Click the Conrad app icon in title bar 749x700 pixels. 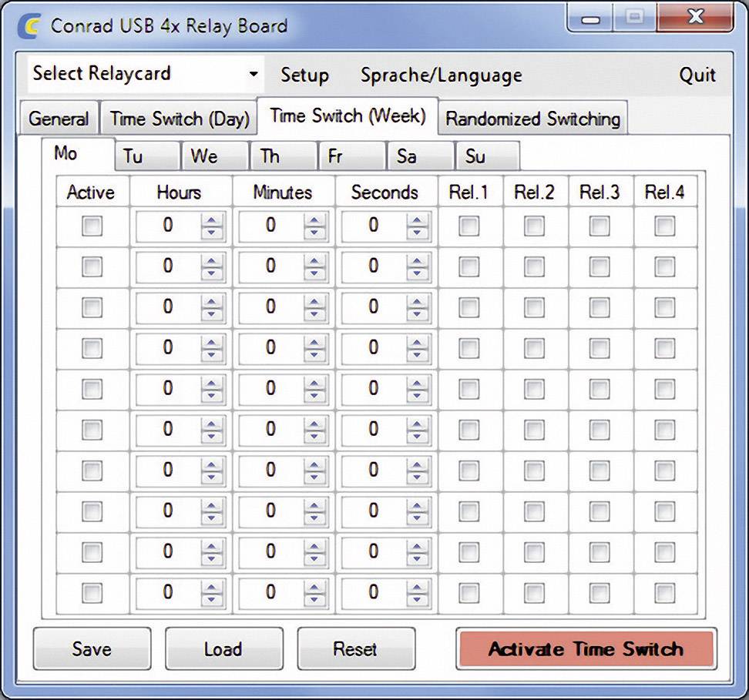click(x=29, y=25)
